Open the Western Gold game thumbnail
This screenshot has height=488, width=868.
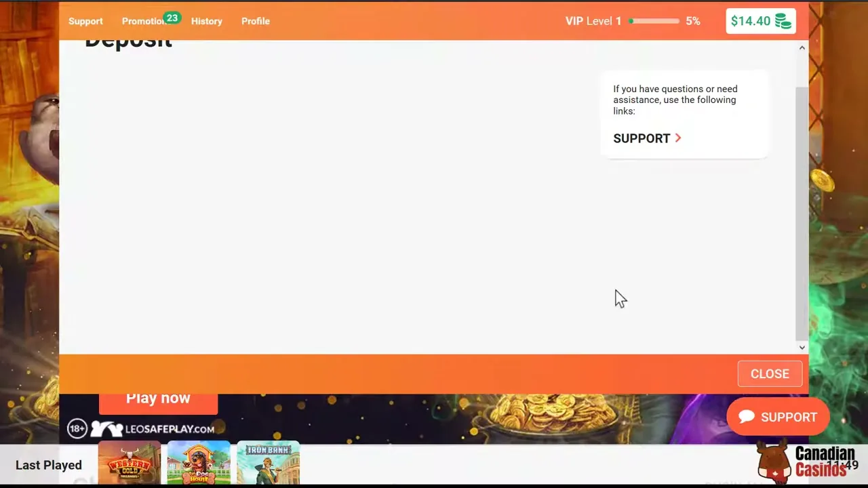click(130, 463)
